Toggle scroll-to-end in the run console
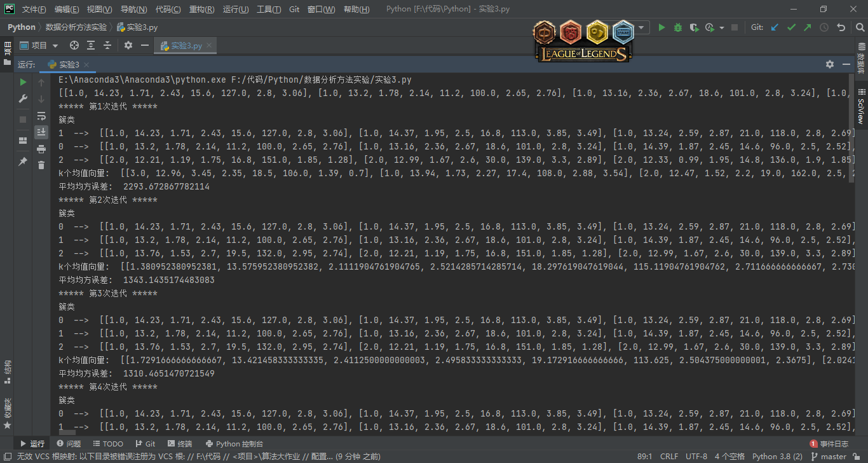The image size is (868, 463). (41, 132)
